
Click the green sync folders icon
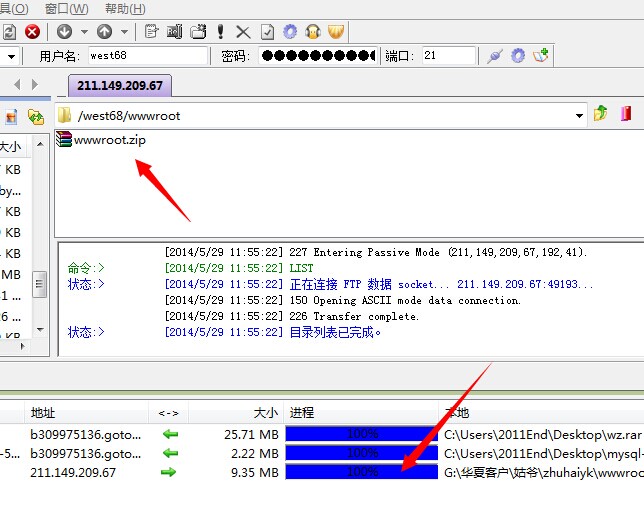click(x=36, y=117)
